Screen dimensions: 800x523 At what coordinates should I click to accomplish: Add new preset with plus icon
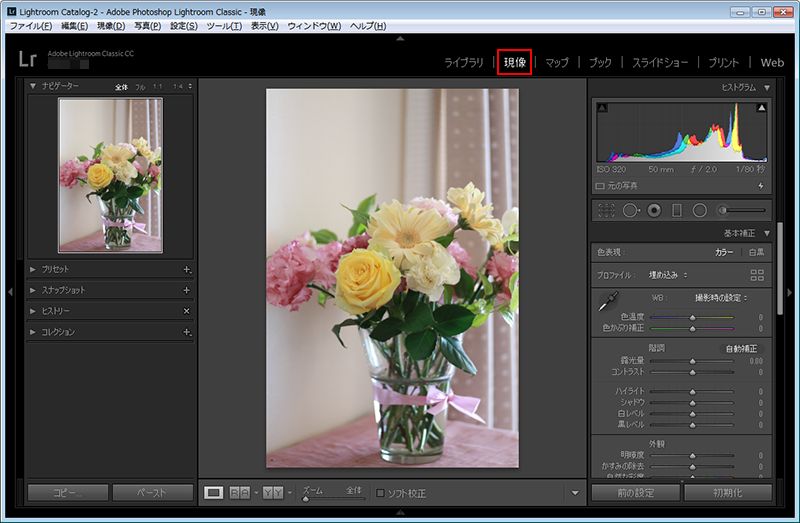click(x=186, y=270)
